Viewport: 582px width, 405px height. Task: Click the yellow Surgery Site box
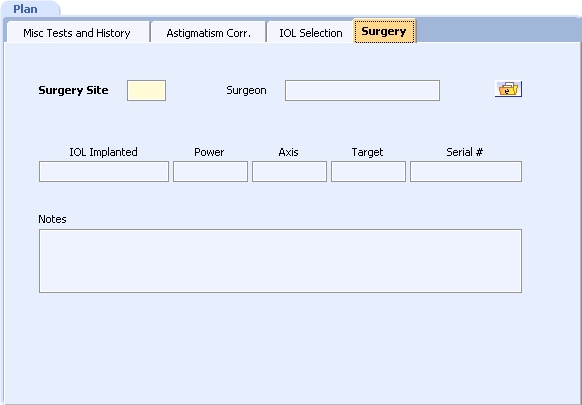pos(146,90)
